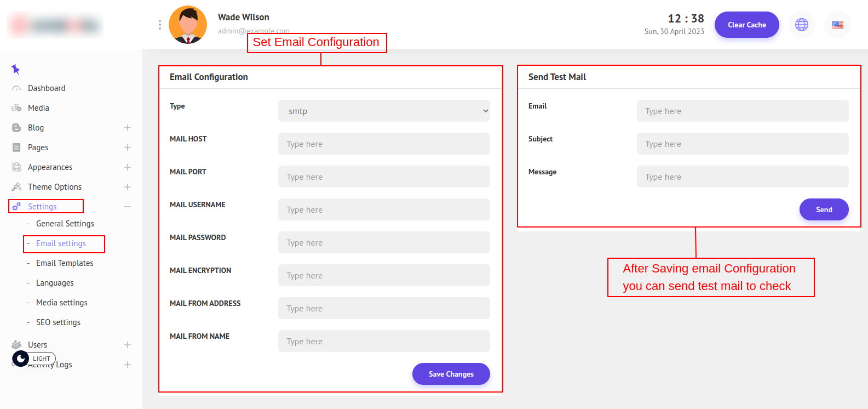Open the US flag language selector
This screenshot has height=409, width=868.
[x=837, y=25]
